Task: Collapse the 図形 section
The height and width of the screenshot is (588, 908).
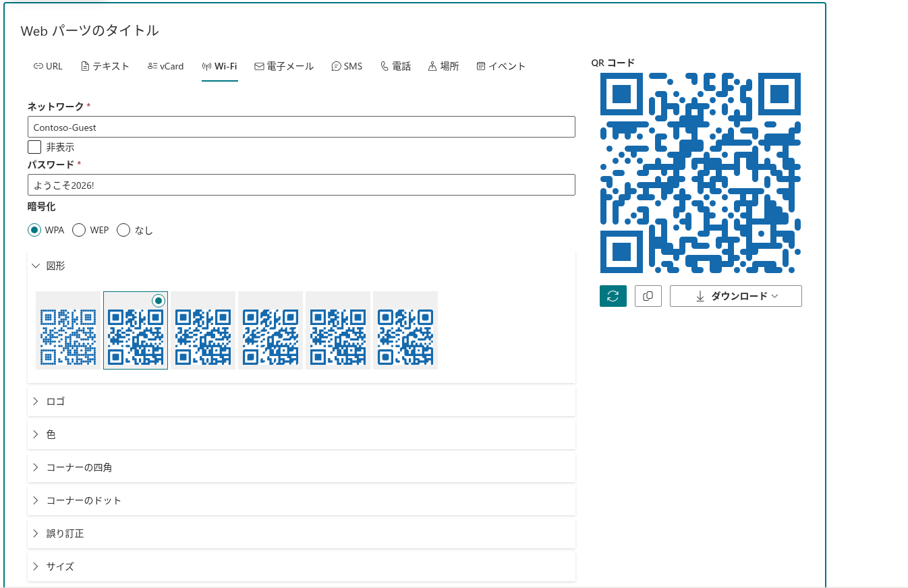Action: point(302,266)
